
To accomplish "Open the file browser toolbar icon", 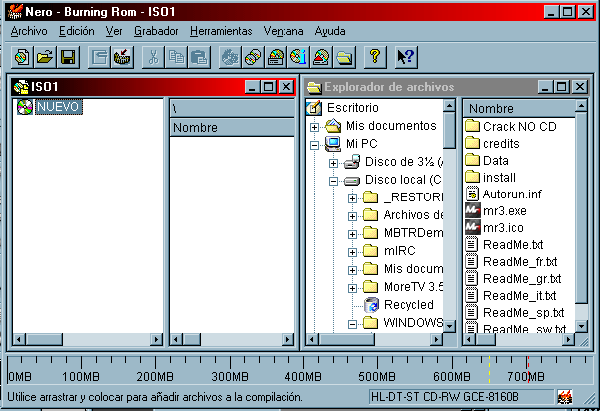I will coord(344,57).
